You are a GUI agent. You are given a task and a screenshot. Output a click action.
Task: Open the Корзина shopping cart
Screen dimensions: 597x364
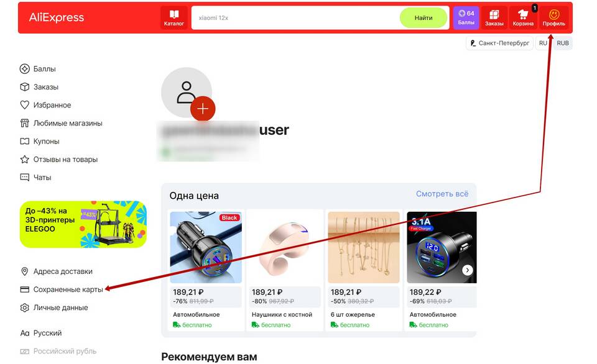point(523,18)
